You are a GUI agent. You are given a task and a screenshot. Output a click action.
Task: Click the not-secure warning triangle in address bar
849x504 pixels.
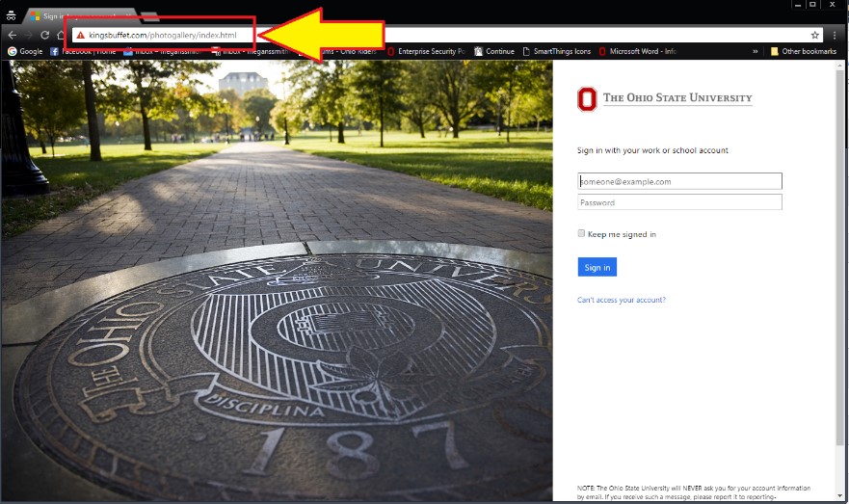[x=80, y=36]
